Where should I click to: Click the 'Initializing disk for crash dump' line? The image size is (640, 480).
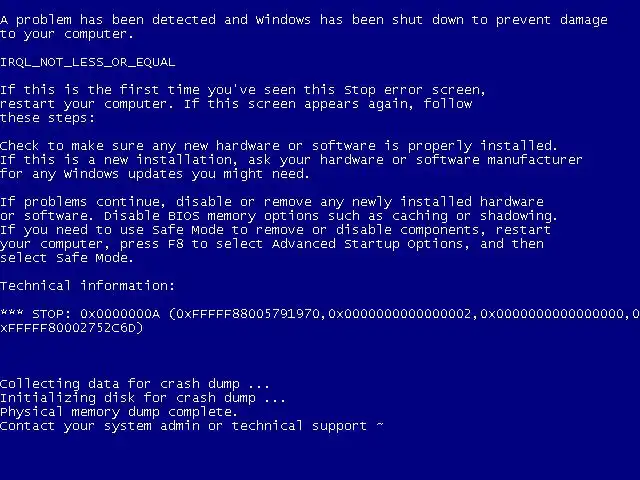click(x=142, y=398)
